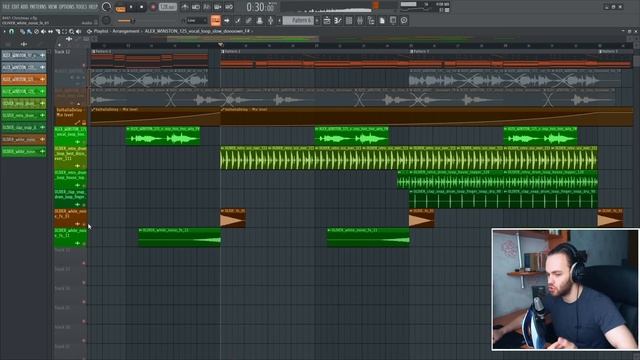Open the TOOLS menu
The width and height of the screenshot is (640, 360).
82,7
